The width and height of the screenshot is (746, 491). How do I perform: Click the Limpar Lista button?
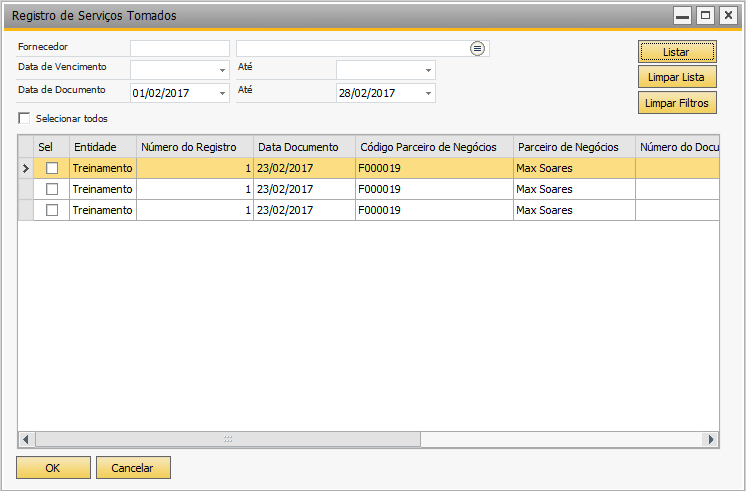pos(677,77)
